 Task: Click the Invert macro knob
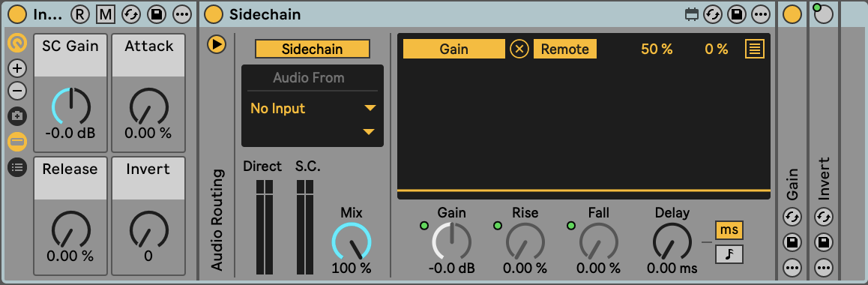[x=148, y=229]
